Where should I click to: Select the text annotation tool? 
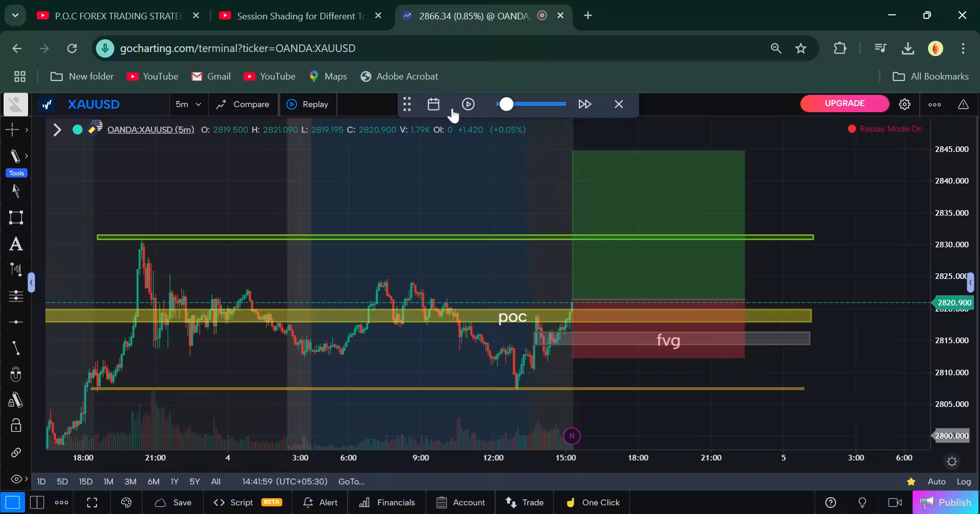click(16, 244)
